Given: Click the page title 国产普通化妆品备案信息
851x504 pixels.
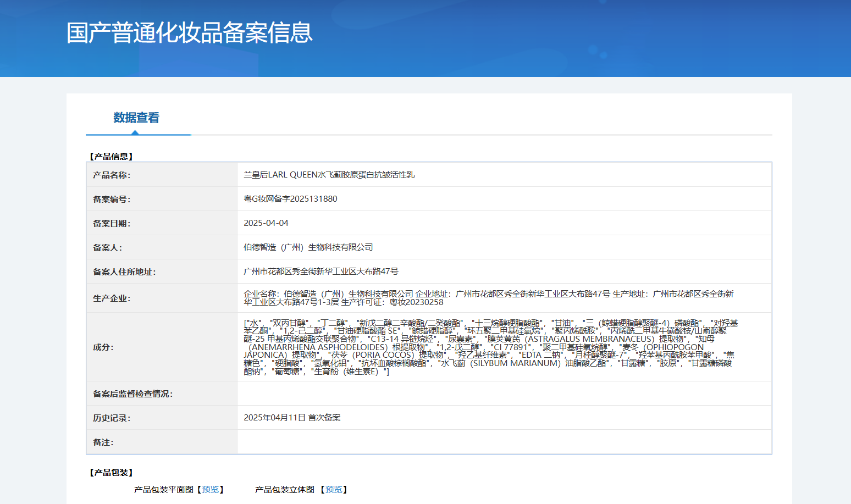Looking at the screenshot, I should click(x=190, y=33).
